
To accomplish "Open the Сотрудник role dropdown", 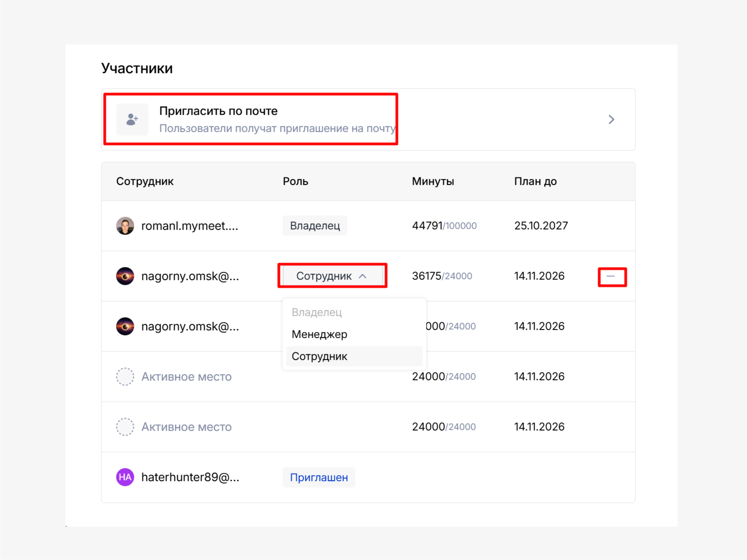I will (x=324, y=276).
